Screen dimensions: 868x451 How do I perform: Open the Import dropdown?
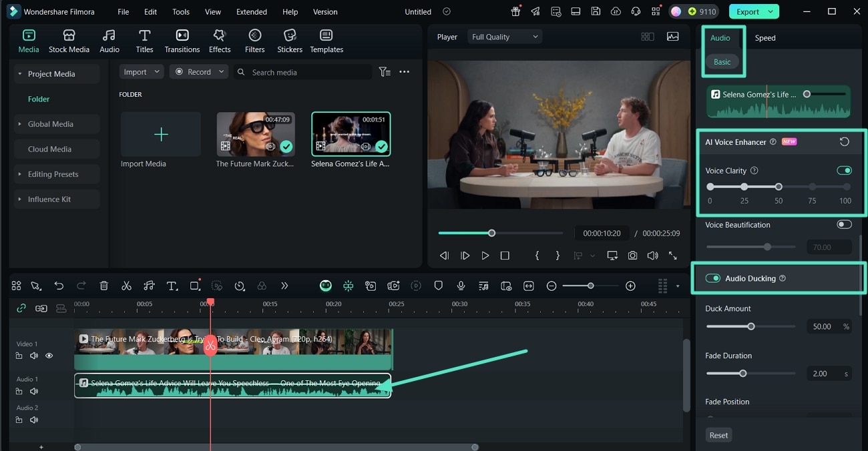(142, 71)
